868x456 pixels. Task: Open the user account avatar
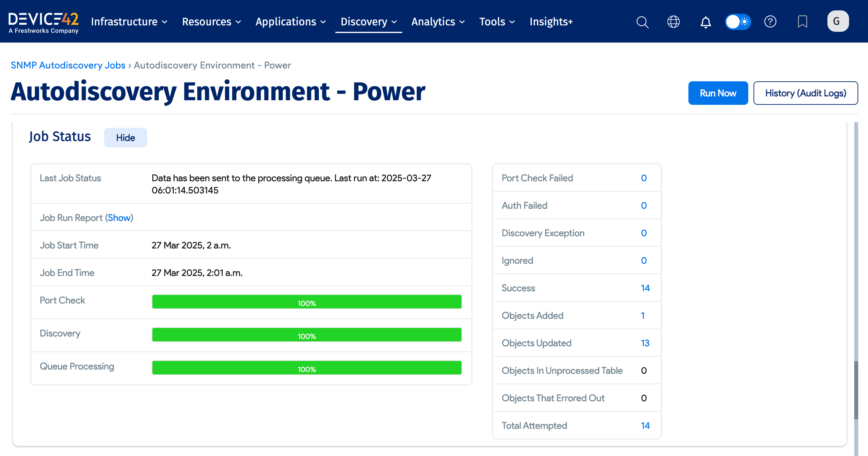pos(838,21)
